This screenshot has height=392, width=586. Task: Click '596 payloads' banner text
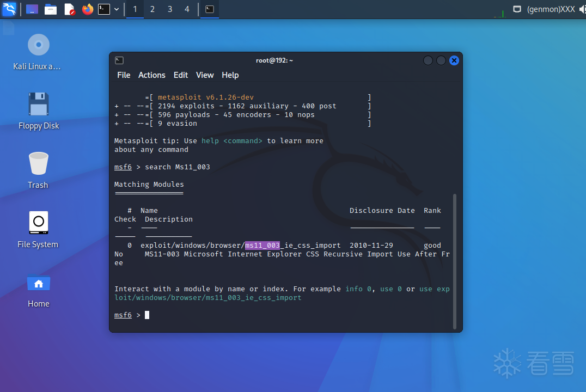tap(184, 115)
